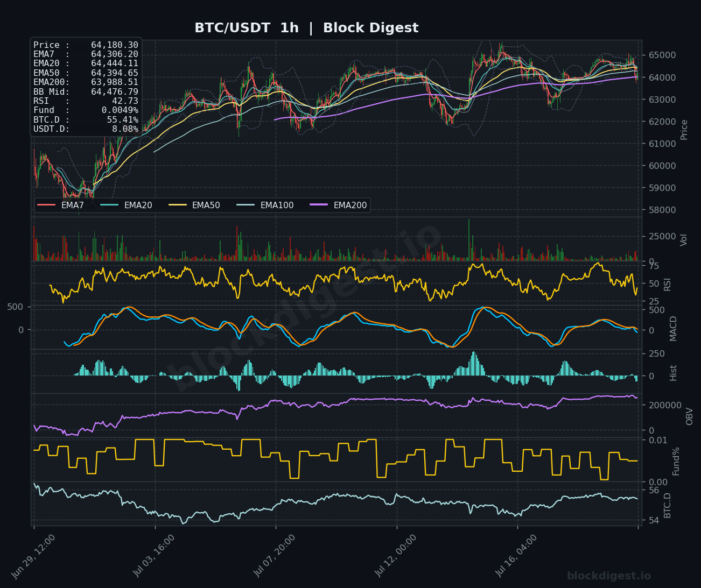Viewport: 701px width, 588px height.
Task: Click the EMA20 legend entry
Action: [x=127, y=205]
